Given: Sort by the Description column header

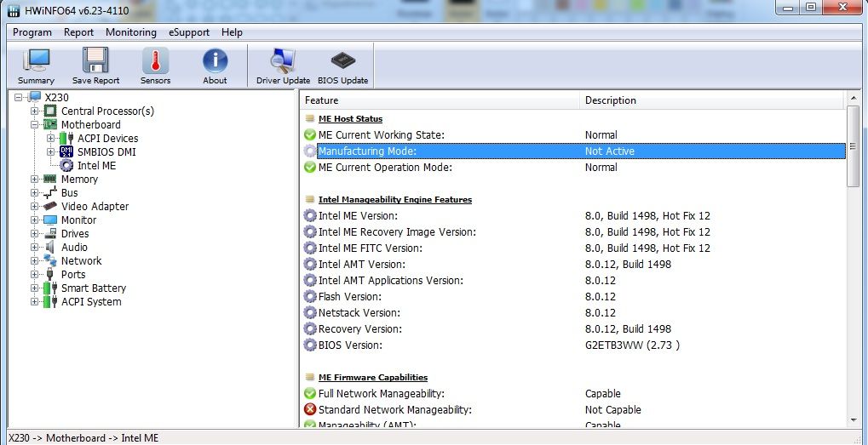Looking at the screenshot, I should click(x=711, y=100).
